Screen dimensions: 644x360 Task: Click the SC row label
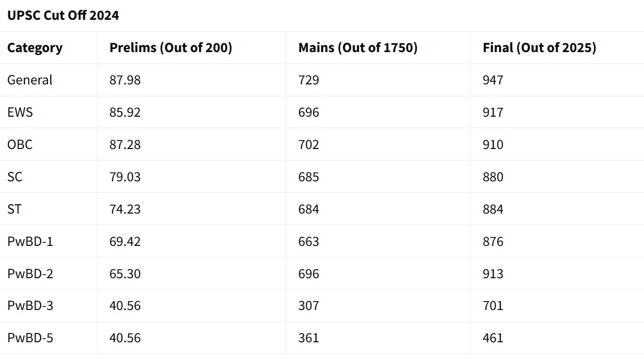[x=15, y=177]
